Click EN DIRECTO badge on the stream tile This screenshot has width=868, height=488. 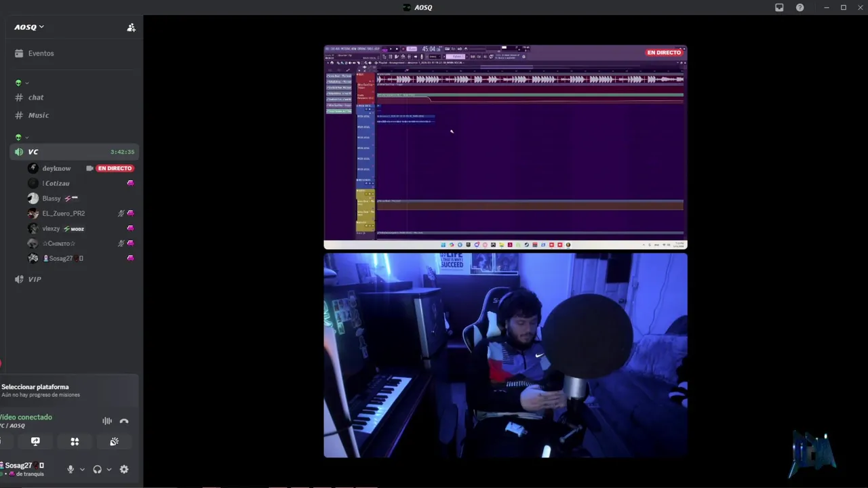664,52
